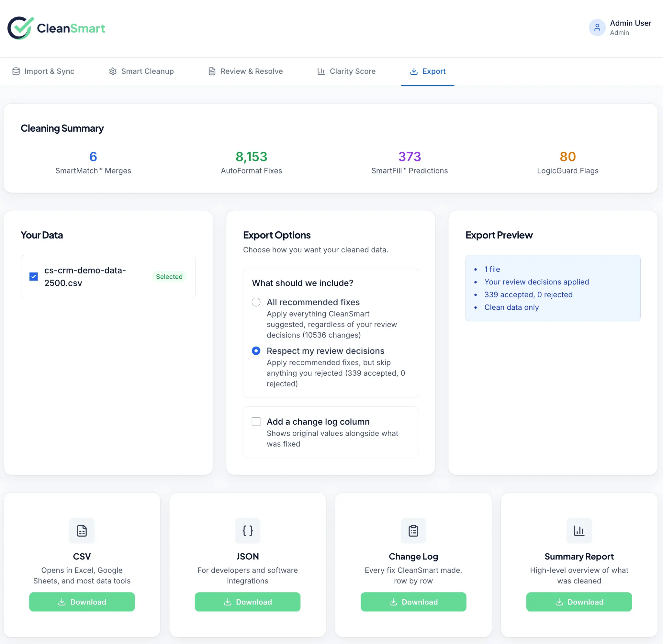Image resolution: width=663 pixels, height=644 pixels.
Task: Click the Admin User name label
Action: [x=631, y=23]
